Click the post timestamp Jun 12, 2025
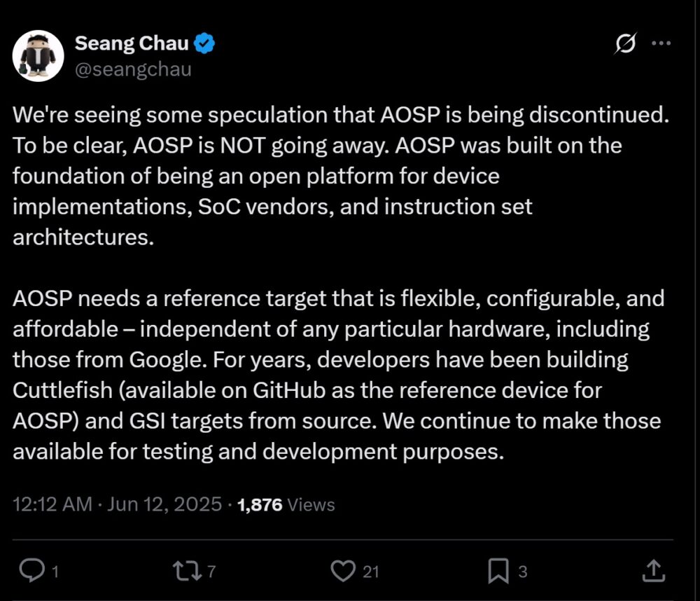The image size is (700, 601). coord(165,504)
